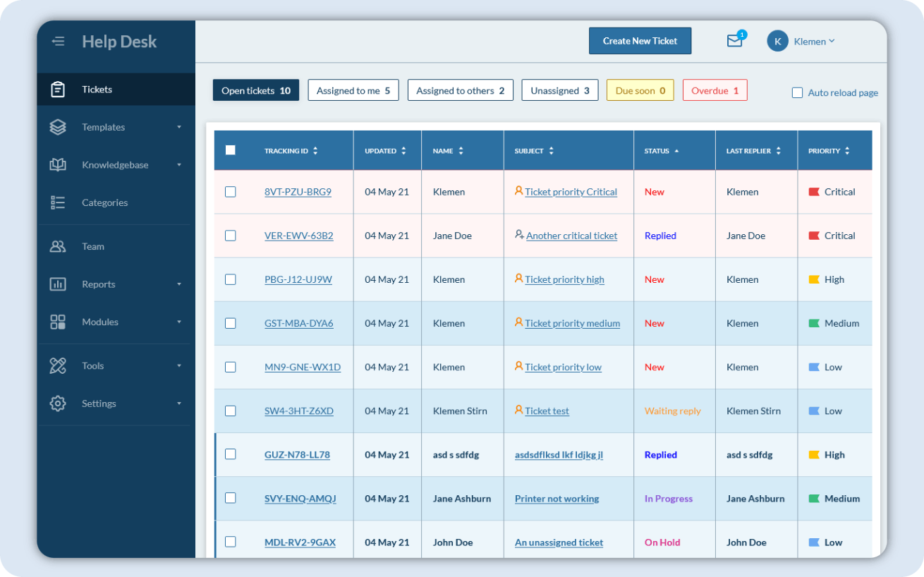Check the box for ticket SW4-3HT-Z6XD
924x577 pixels.
(x=230, y=411)
